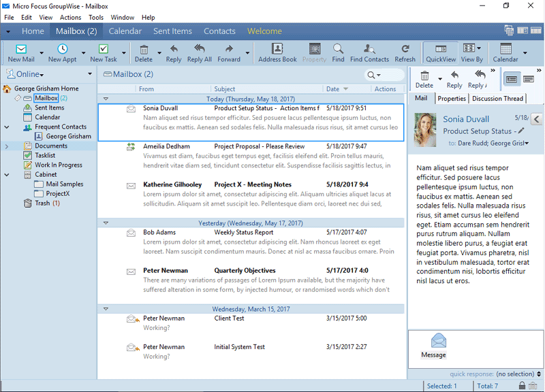The image size is (545, 392).
Task: Switch to the Contacts tab
Action: pyautogui.click(x=219, y=31)
